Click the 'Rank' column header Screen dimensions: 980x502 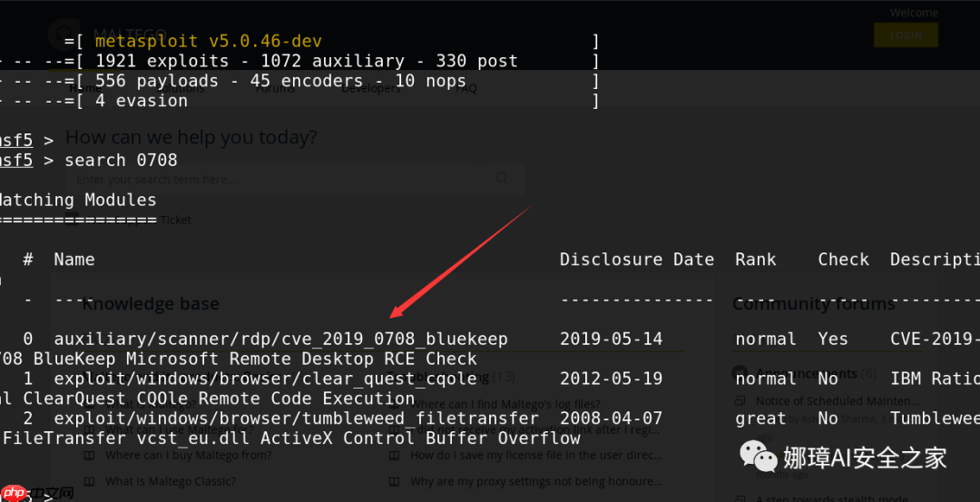(x=756, y=260)
